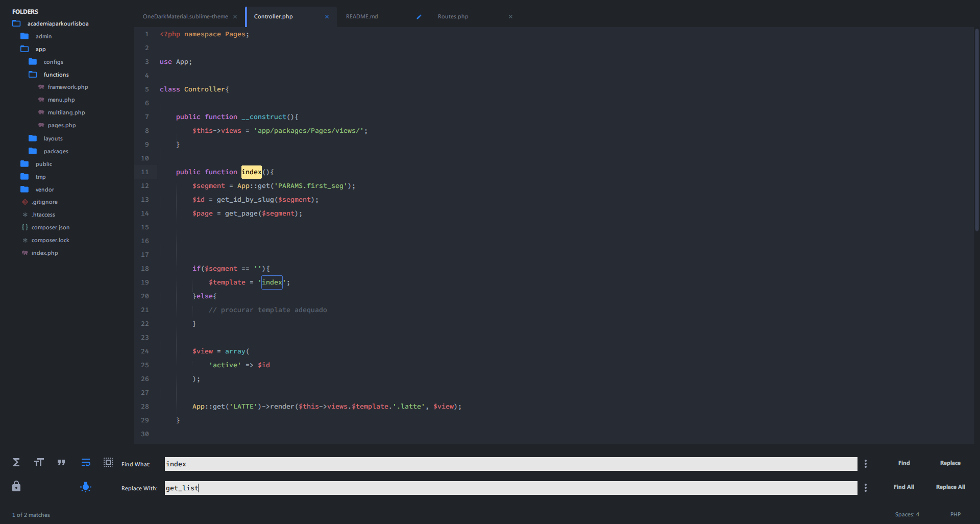980x524 pixels.
Task: Open the Routes.php tab
Action: tap(453, 17)
